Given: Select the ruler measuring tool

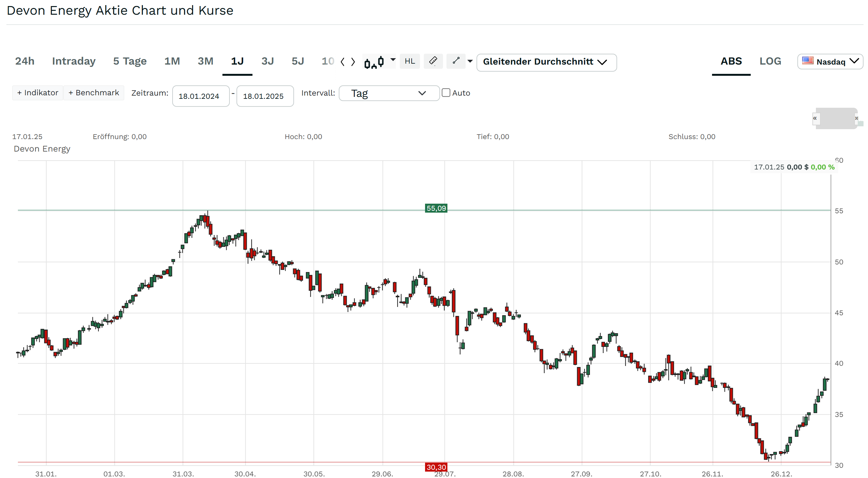Looking at the screenshot, I should [x=433, y=61].
